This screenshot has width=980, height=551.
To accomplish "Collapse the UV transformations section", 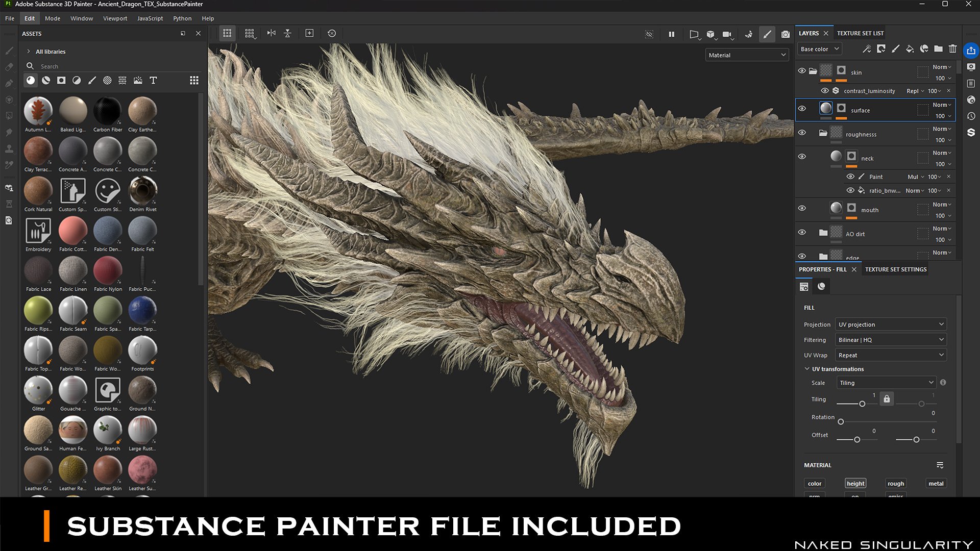I will (x=807, y=369).
